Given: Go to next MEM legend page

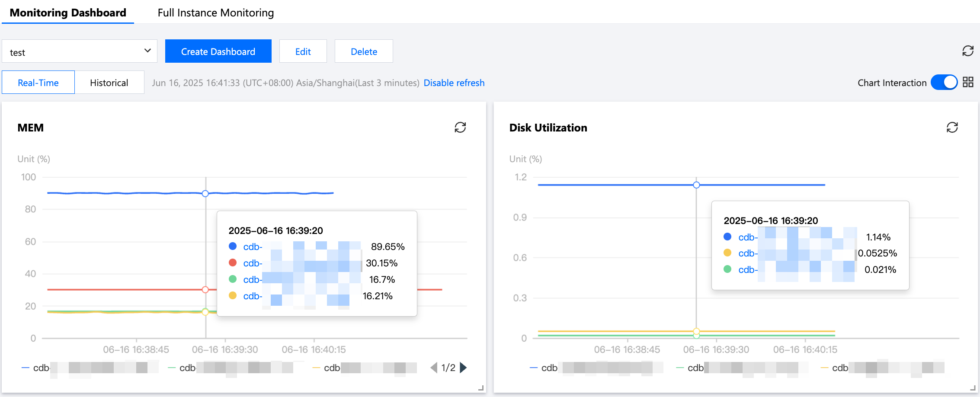Looking at the screenshot, I should [464, 368].
